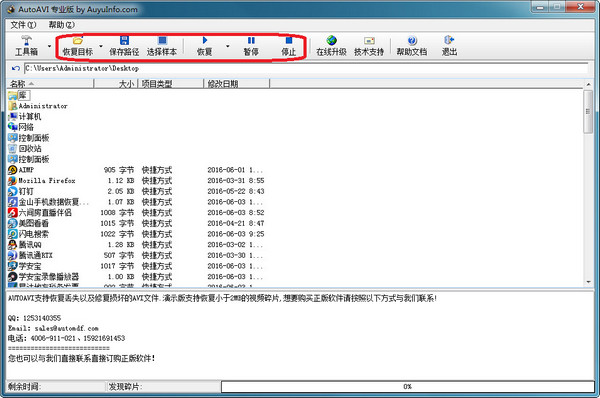Click the 六间房直播伴侣 red icon

[13, 212]
